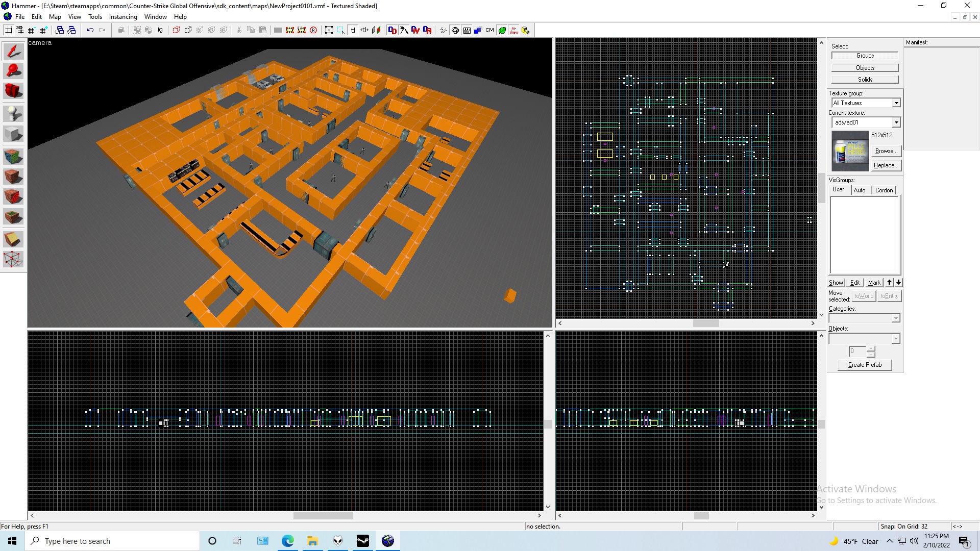Screen dimensions: 980x551
Task: Select the Entity tool lightbulb icon
Action: (13, 113)
